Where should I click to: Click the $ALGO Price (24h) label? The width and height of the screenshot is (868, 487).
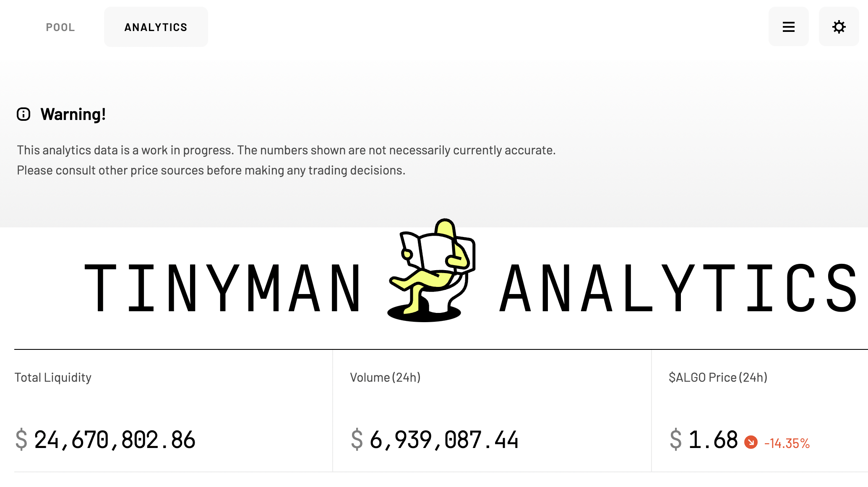[x=718, y=377]
